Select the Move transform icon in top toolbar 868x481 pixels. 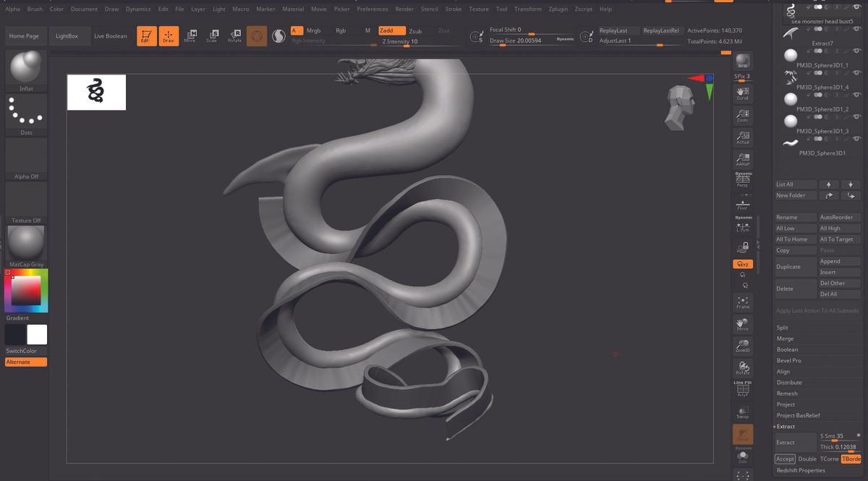pos(191,34)
